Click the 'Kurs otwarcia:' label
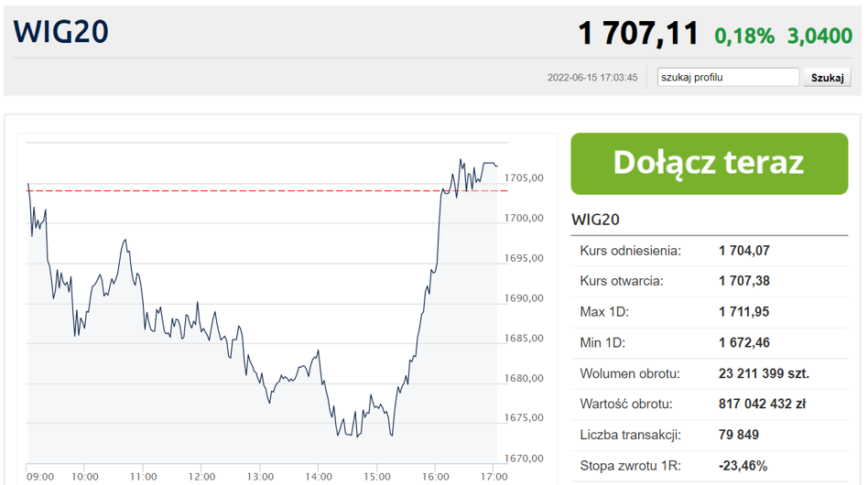 621,281
